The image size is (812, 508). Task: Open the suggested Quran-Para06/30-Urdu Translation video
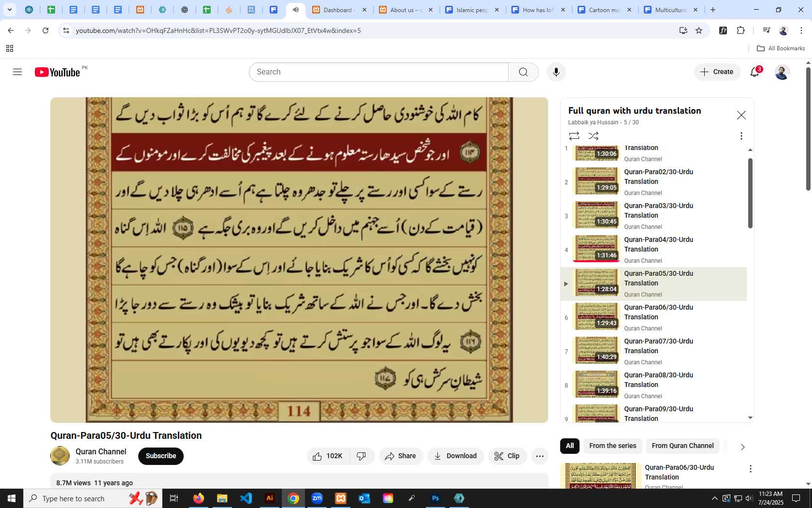[x=679, y=472]
